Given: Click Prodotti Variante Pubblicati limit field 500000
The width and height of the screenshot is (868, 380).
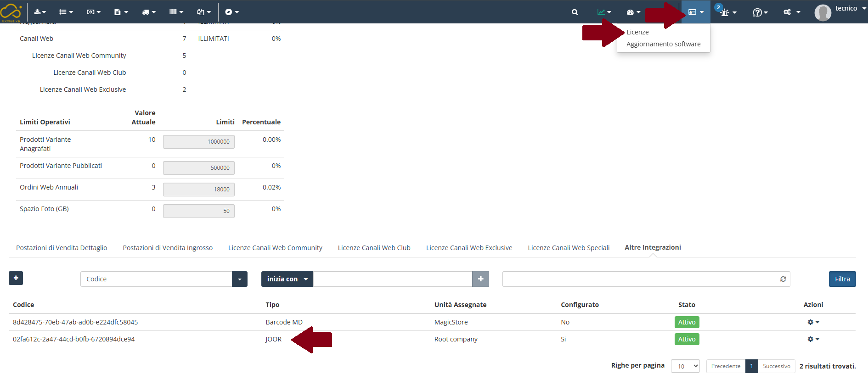Looking at the screenshot, I should coord(199,168).
